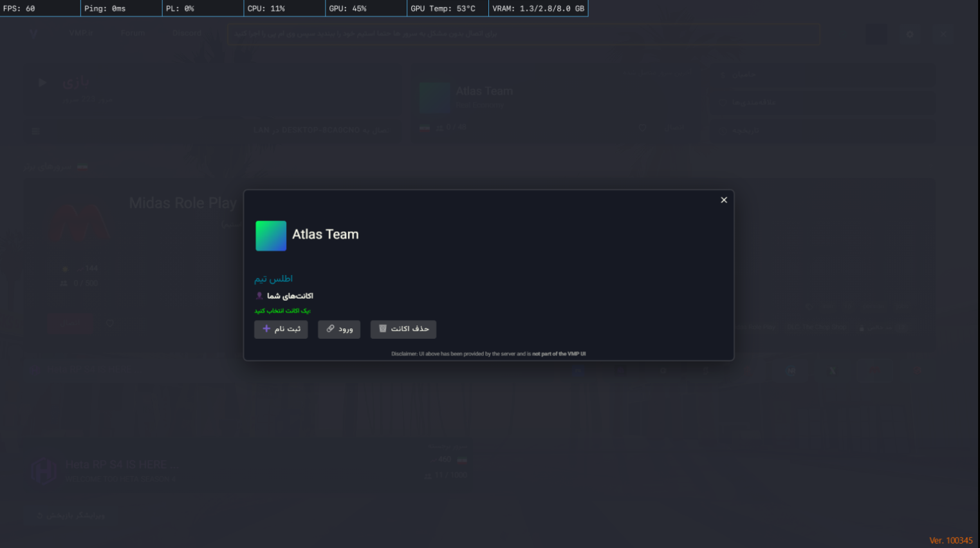Click the dimmed 'Midas Role Play' server title
Screen dimensions: 980x548
[183, 203]
